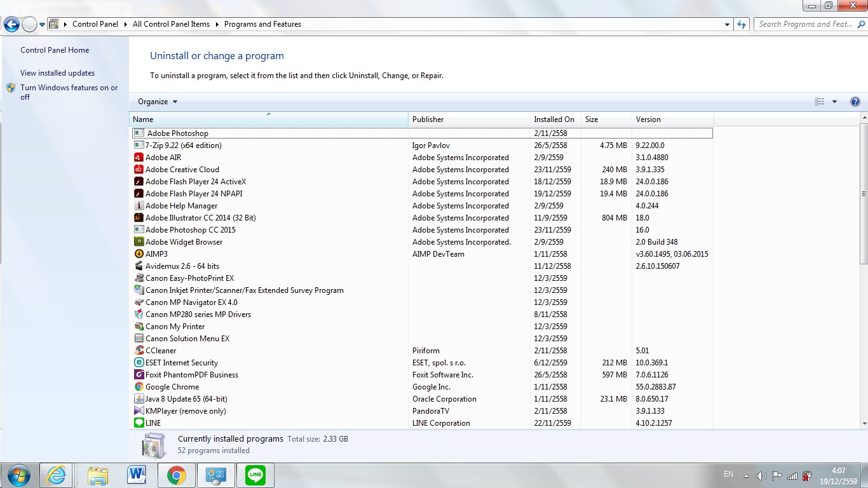
Task: Click in the Search Programs and Features box
Action: [x=806, y=24]
